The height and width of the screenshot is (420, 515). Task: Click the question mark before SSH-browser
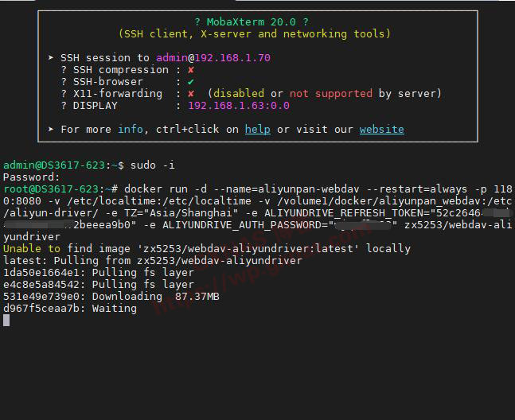coord(64,82)
